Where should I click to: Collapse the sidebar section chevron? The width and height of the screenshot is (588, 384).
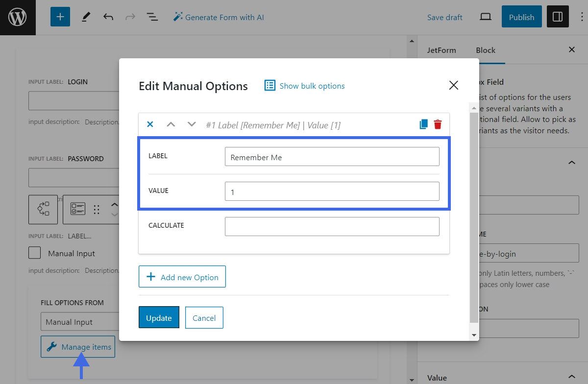click(571, 162)
